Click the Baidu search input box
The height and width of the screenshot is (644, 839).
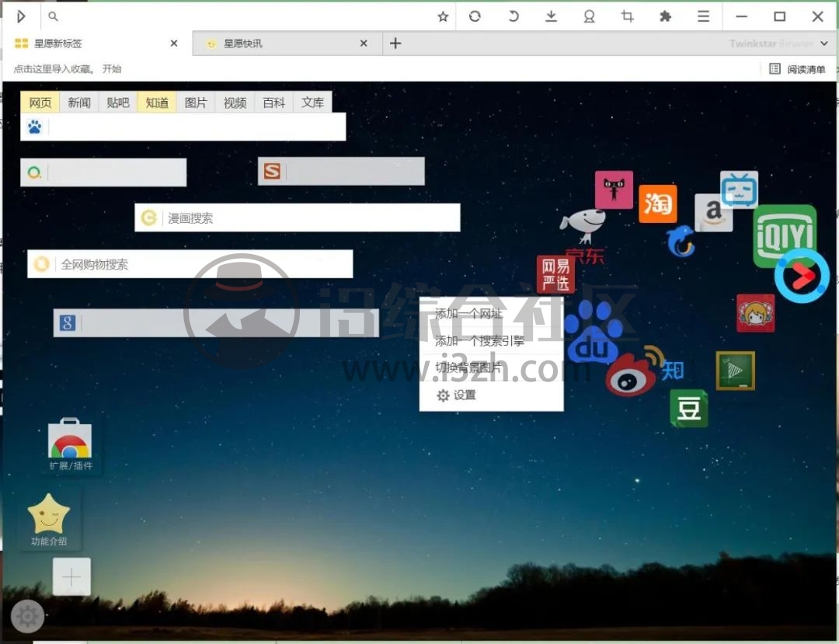tap(183, 127)
